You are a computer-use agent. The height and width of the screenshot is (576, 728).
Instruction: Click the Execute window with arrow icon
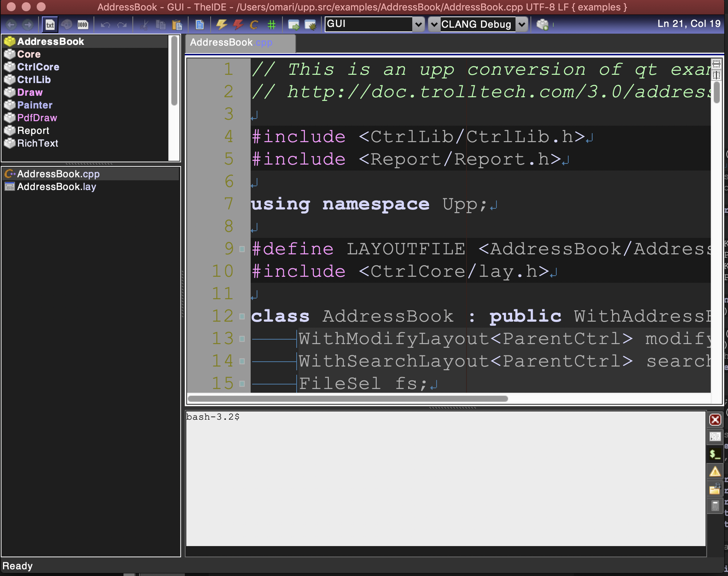pyautogui.click(x=294, y=25)
